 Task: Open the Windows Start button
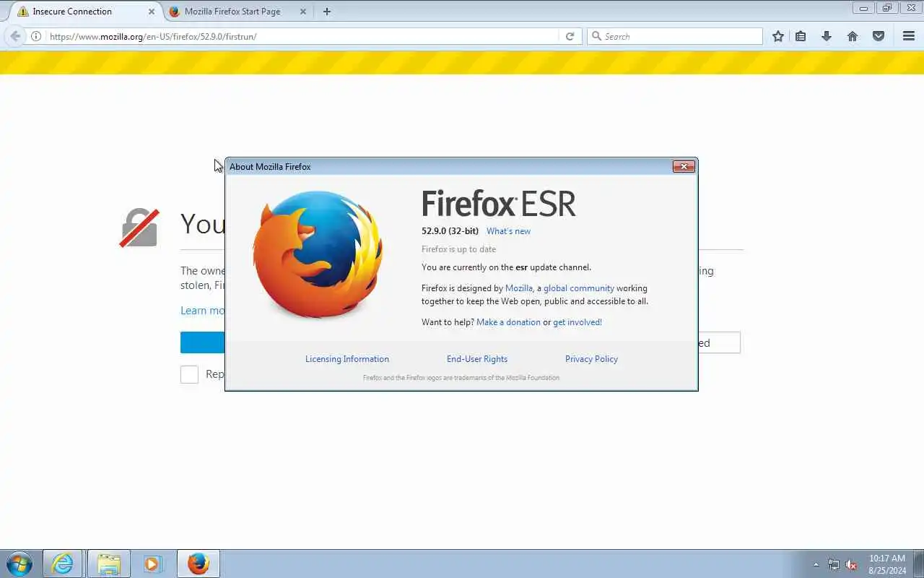click(x=19, y=564)
